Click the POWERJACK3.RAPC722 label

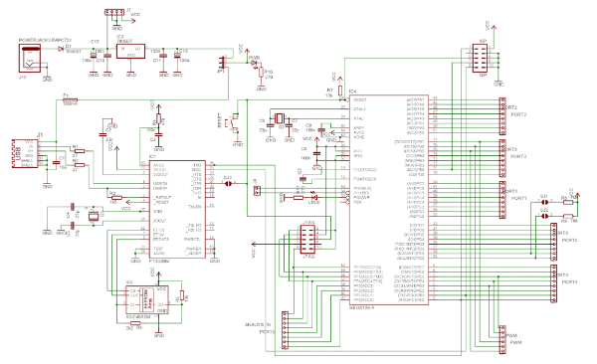(46, 40)
